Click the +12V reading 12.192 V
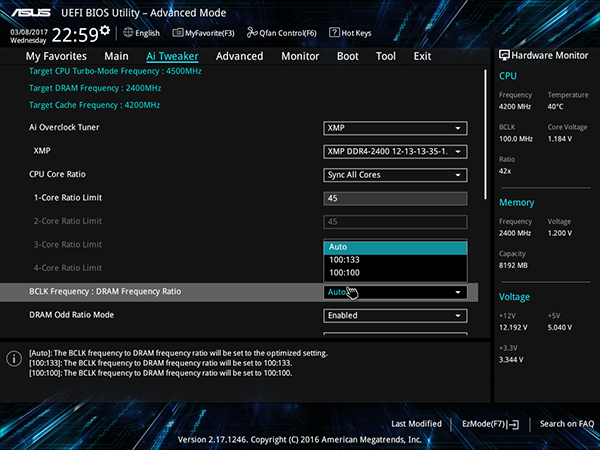This screenshot has width=600, height=450. (513, 328)
